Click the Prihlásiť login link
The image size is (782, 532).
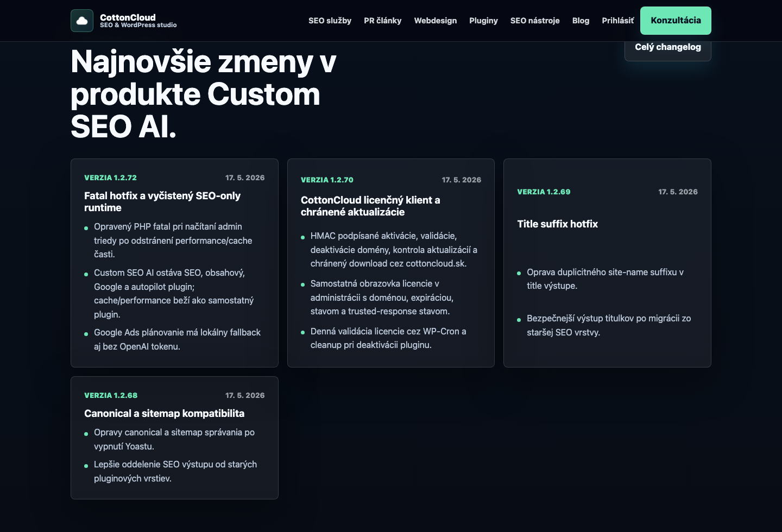pyautogui.click(x=618, y=21)
